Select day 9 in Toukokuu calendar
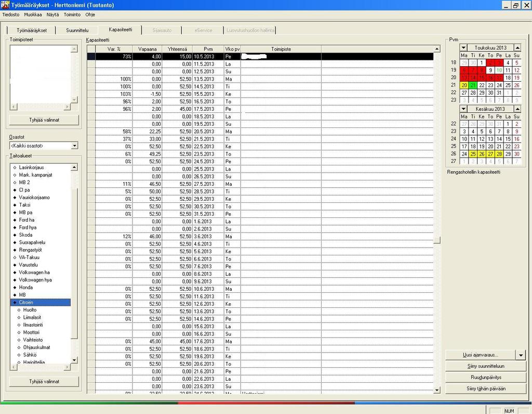 (x=490, y=70)
